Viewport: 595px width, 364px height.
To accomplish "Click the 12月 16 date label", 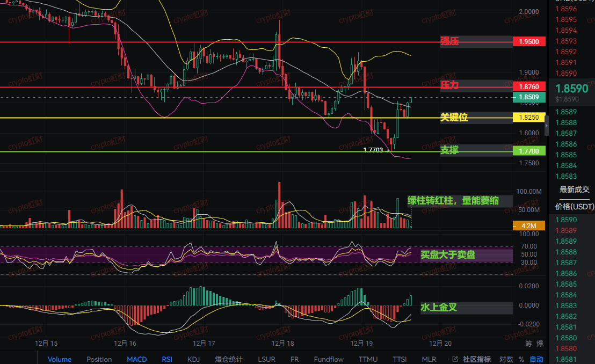I will [x=125, y=344].
